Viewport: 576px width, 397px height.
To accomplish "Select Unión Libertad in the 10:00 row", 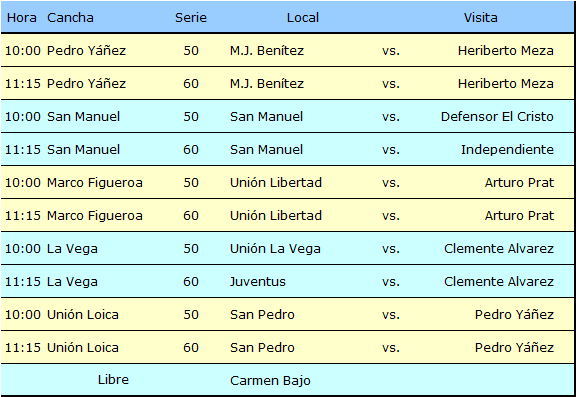I will pyautogui.click(x=276, y=183).
